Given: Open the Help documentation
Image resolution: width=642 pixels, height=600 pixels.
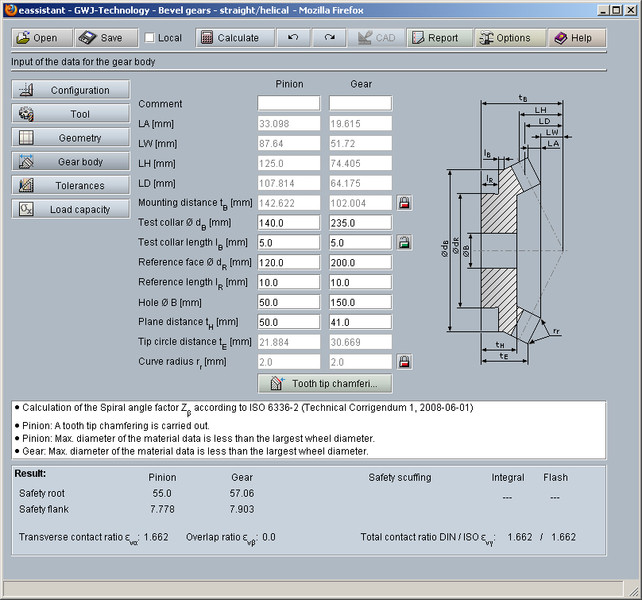Looking at the screenshot, I should (x=573, y=38).
